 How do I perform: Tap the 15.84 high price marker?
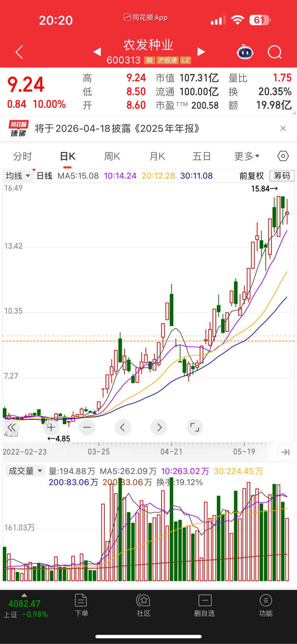[x=265, y=189]
